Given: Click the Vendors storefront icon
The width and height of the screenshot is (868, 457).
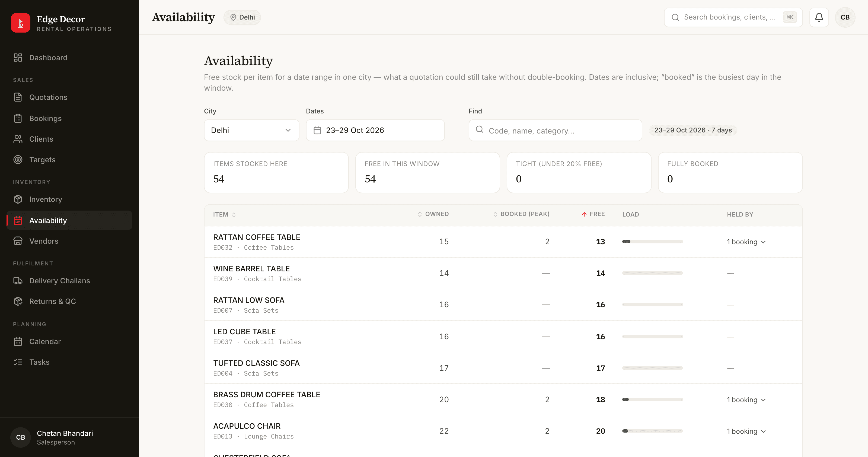Looking at the screenshot, I should tap(18, 241).
